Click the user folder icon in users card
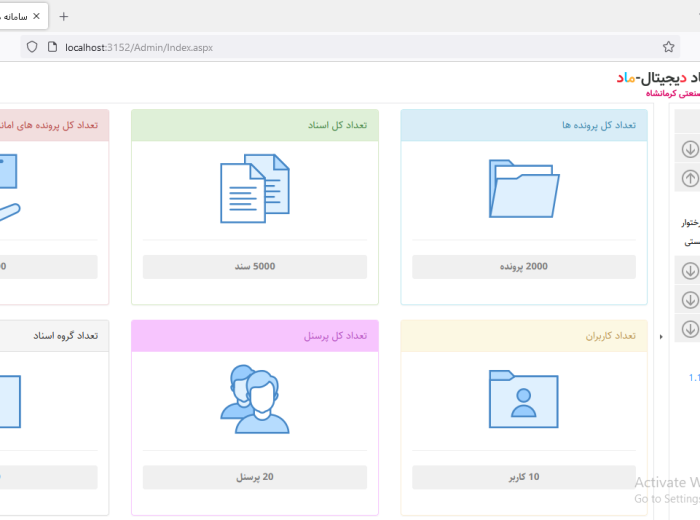The height and width of the screenshot is (520, 700). tap(523, 399)
